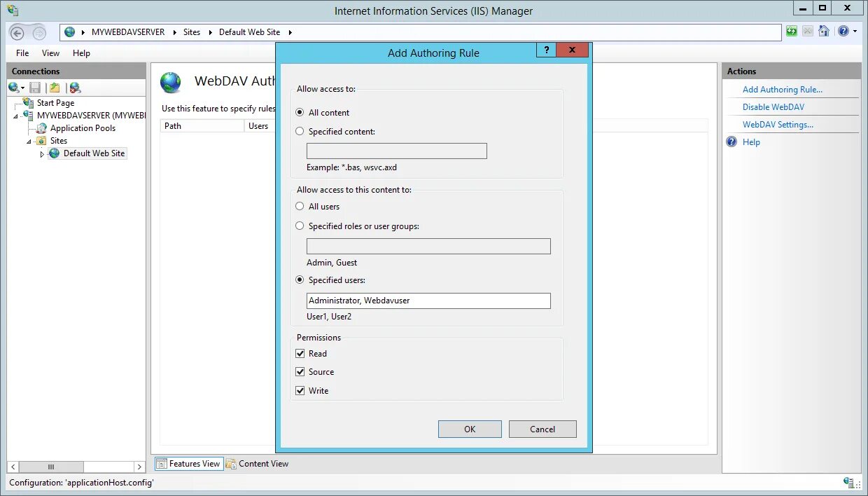Click breadcrumb arrow after Default Web Site
868x496 pixels.
pos(290,32)
